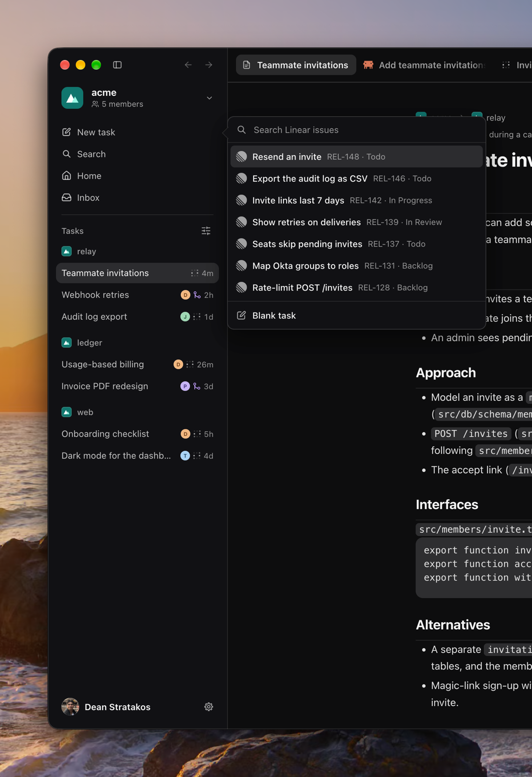Screen dimensions: 532x777
Task: Click the T avatar on Dark mode task
Action: point(185,456)
